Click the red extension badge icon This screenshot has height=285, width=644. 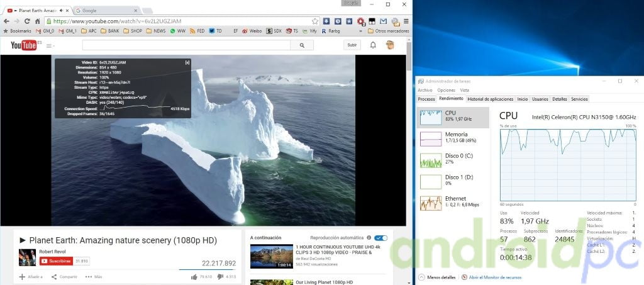[360, 21]
